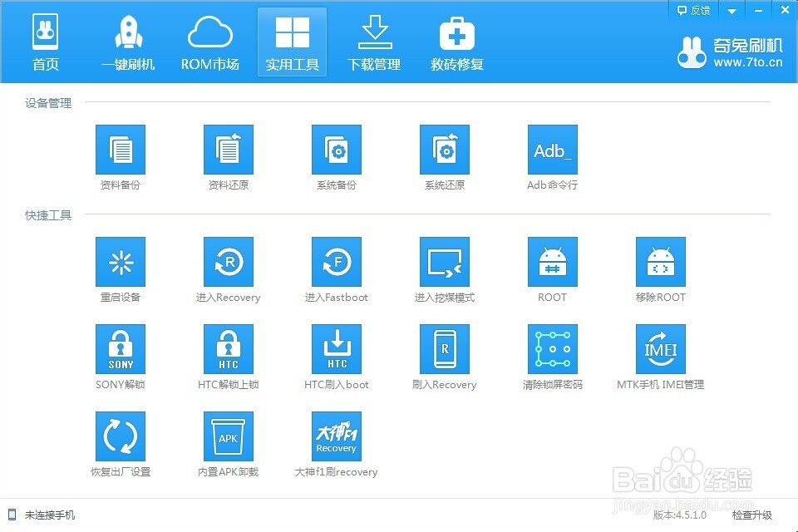Open 内置APK卸载 tool

[x=229, y=436]
